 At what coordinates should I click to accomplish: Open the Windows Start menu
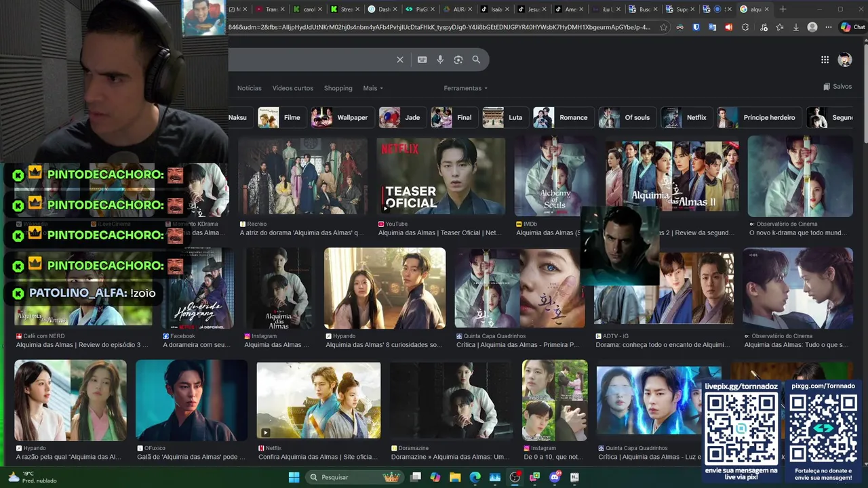(x=294, y=477)
